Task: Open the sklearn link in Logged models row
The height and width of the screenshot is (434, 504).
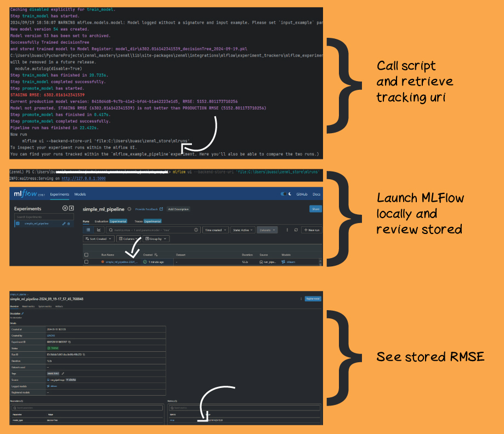Action: click(x=54, y=386)
